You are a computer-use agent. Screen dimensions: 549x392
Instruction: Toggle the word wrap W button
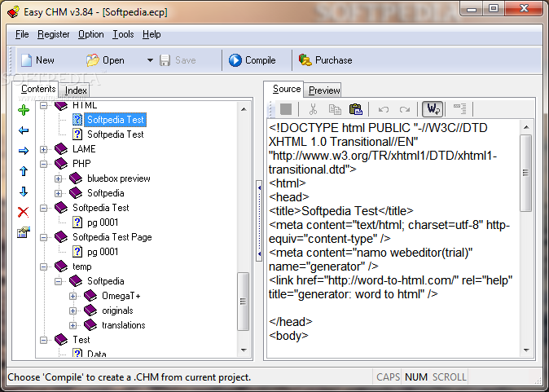tap(433, 109)
